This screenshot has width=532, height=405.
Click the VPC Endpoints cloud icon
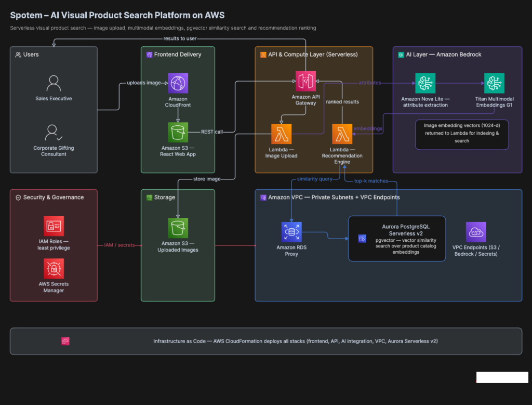click(x=476, y=232)
